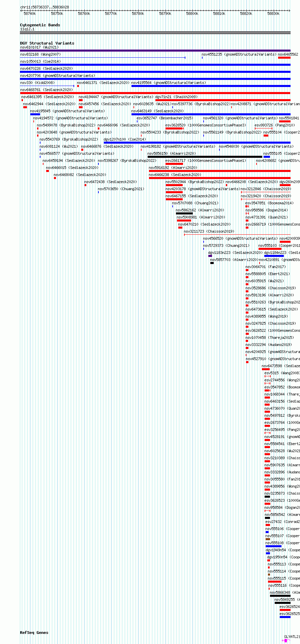Click the esv3626520 1000GenomesConsortiumPhase3 label
This screenshot has height=644, width=300.
tap(206, 125)
